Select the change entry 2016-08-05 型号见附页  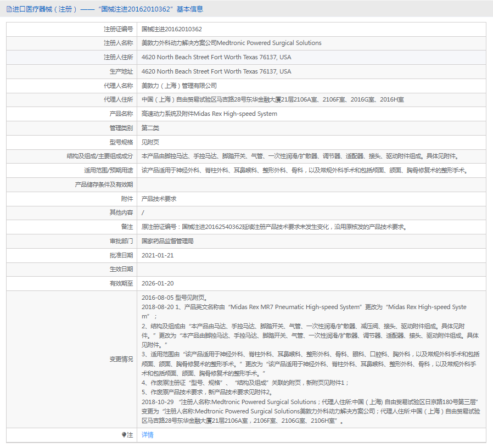click(175, 298)
